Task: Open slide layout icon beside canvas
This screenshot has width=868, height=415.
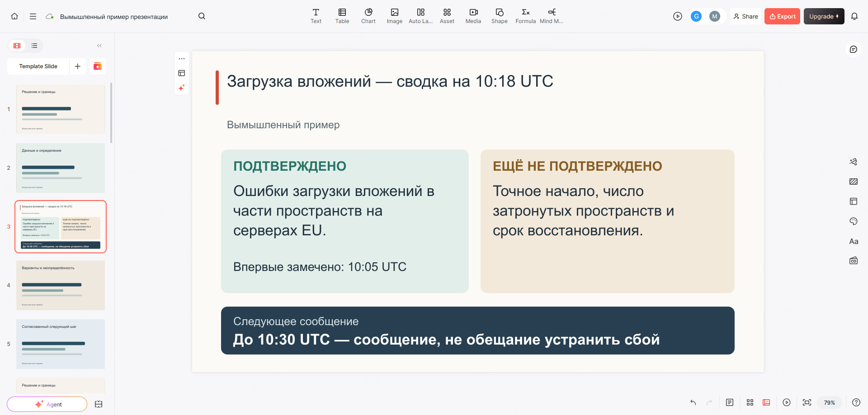Action: coord(182,73)
